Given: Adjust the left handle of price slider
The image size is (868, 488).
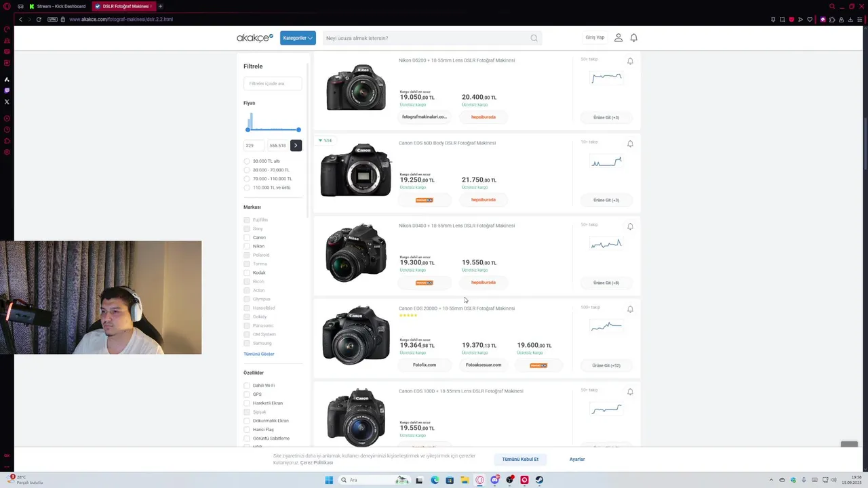Looking at the screenshot, I should (248, 129).
